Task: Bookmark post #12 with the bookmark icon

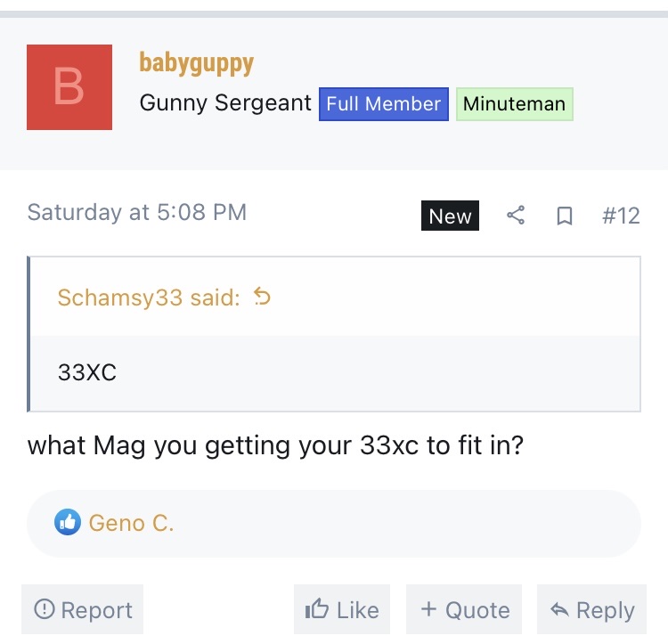Action: [x=565, y=216]
